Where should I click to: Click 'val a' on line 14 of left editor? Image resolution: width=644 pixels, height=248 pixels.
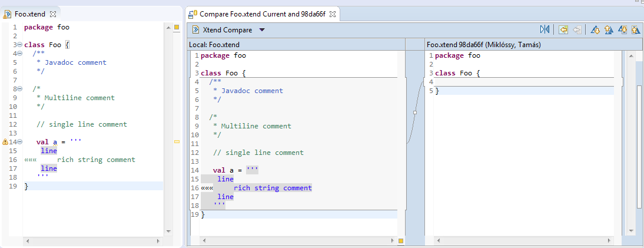tap(47, 142)
